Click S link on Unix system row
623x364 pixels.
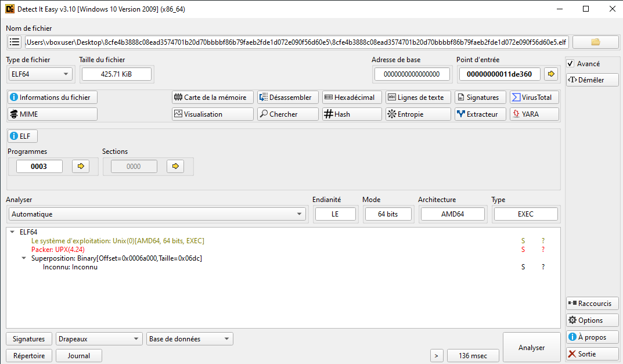(x=523, y=241)
